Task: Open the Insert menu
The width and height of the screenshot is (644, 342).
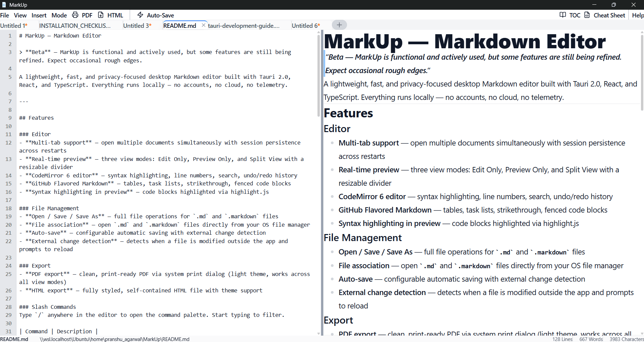Action: [x=39, y=15]
